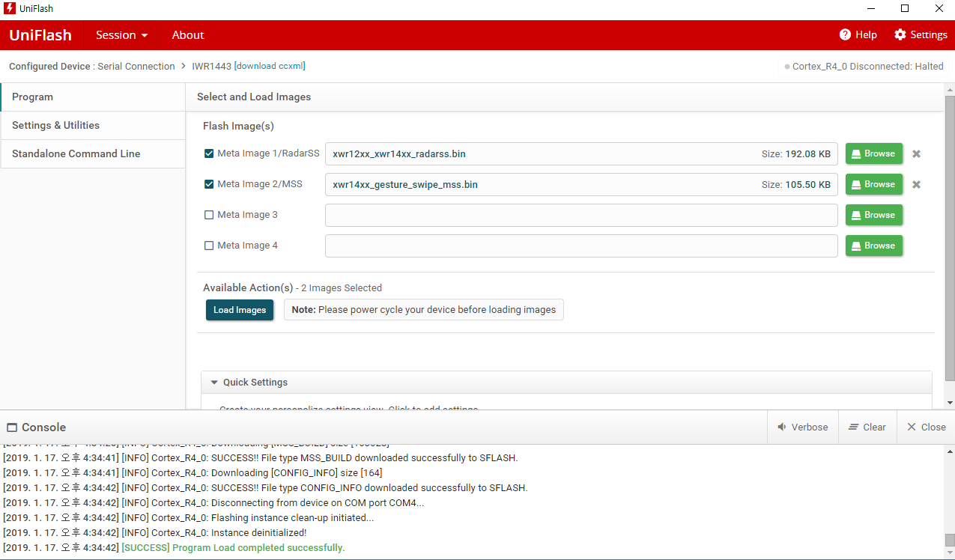Click the Instance deinitialized log line
Image resolution: width=955 pixels, height=560 pixels.
pos(154,533)
